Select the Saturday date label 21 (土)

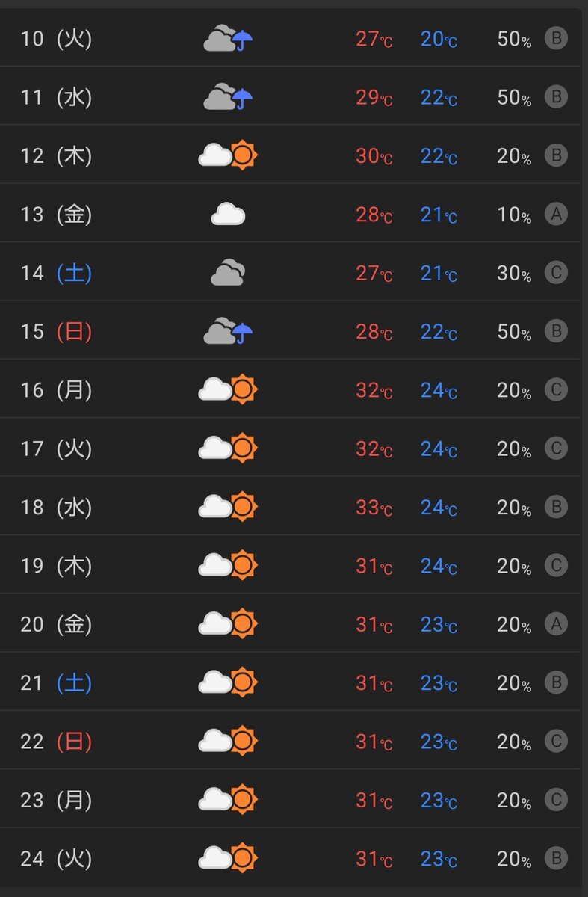[x=56, y=683]
